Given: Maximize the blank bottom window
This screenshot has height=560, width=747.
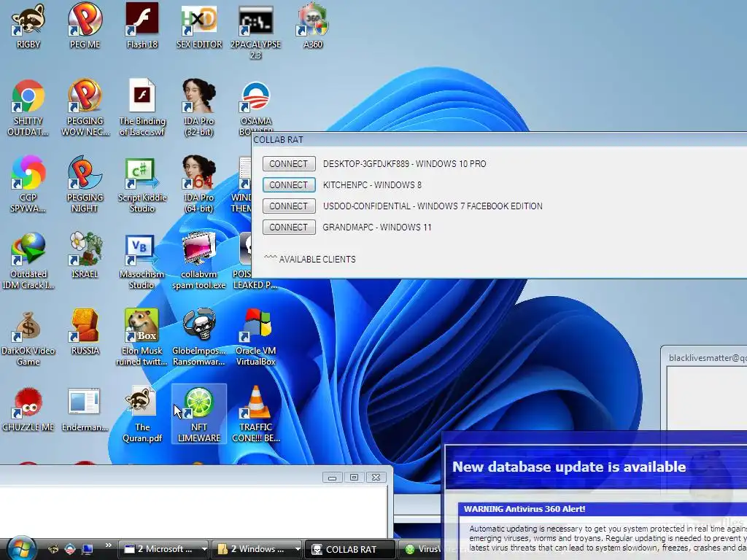Looking at the screenshot, I should tap(354, 477).
